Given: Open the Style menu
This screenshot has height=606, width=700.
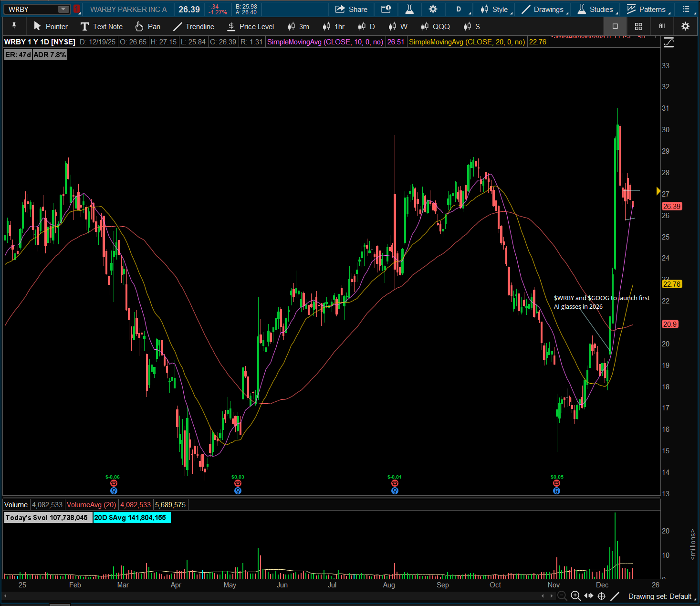Looking at the screenshot, I should tap(495, 9).
